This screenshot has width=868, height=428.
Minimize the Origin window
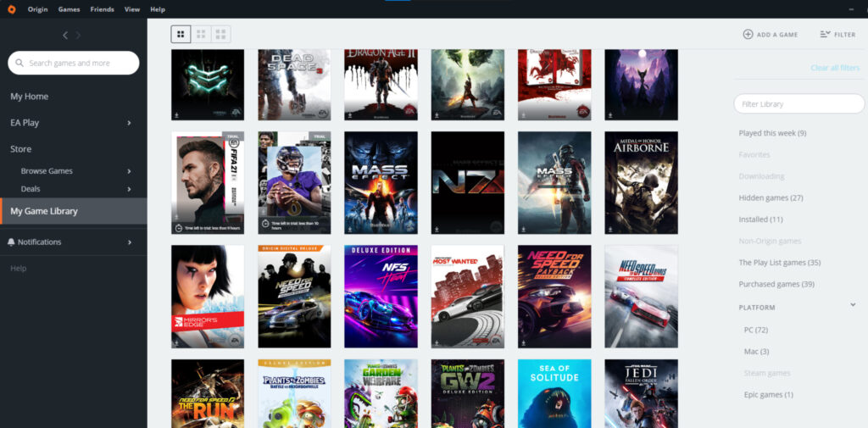click(x=851, y=9)
